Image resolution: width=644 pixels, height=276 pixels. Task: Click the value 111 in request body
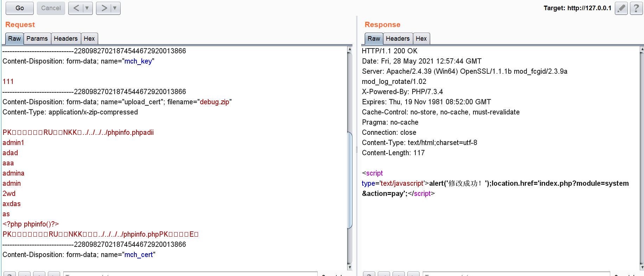point(8,81)
